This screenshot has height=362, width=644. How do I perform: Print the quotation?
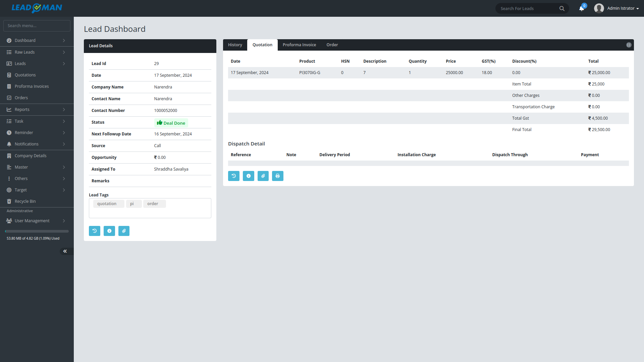[x=278, y=176]
